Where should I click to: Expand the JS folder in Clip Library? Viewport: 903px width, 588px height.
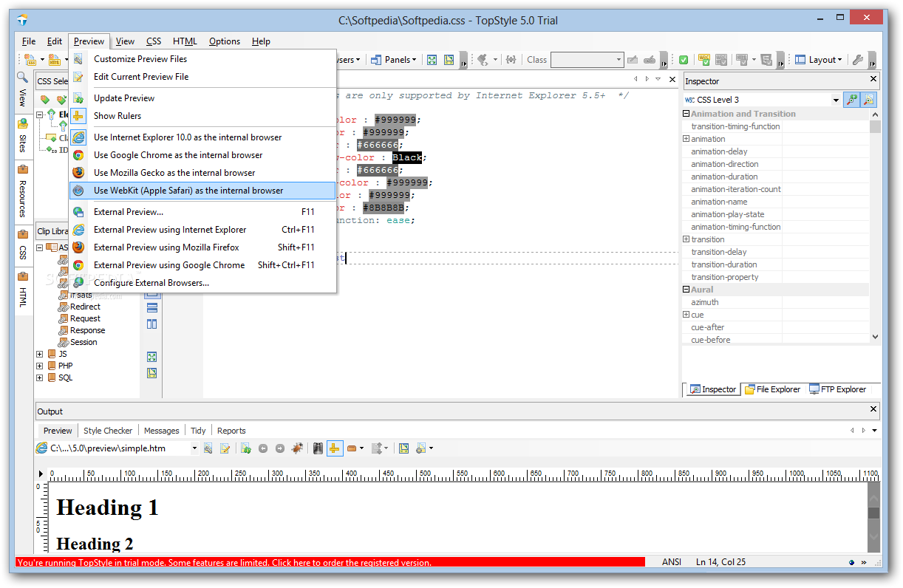(x=40, y=354)
